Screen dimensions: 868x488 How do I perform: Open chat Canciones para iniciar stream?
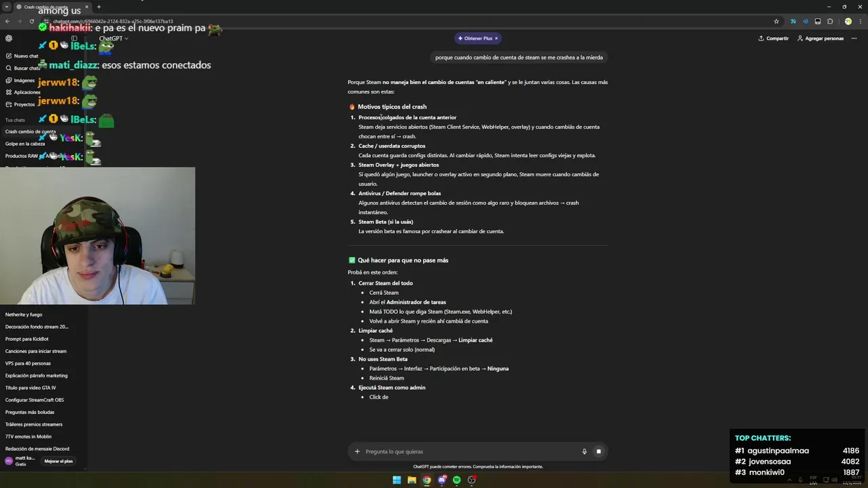tap(36, 351)
